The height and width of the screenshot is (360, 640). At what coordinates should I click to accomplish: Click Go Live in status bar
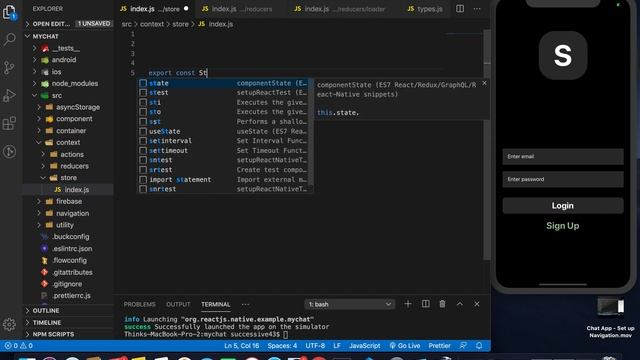[404, 346]
